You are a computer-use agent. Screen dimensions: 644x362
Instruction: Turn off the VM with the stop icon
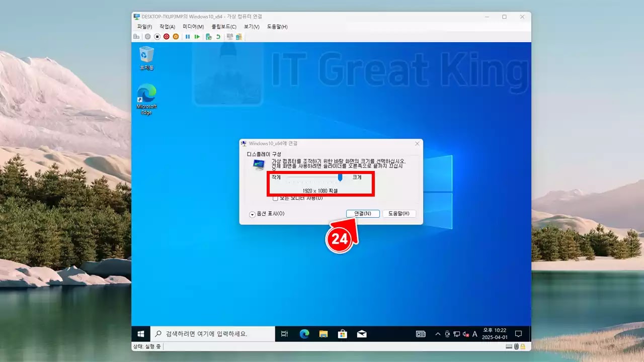click(157, 37)
